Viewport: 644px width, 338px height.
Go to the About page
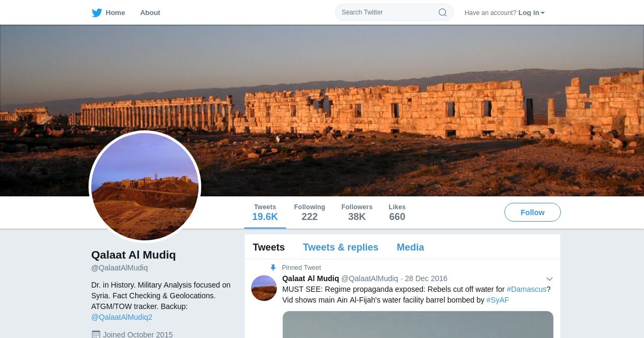pos(150,12)
